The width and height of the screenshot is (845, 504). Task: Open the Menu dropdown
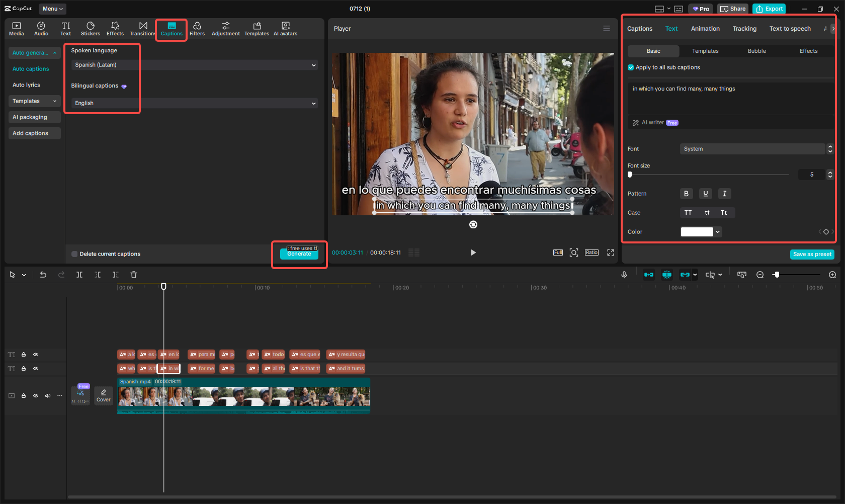tap(52, 9)
